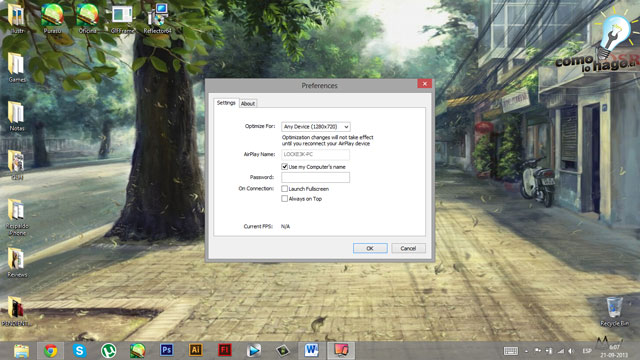
Task: Launch Google Chrome from the taskbar
Action: (51, 351)
